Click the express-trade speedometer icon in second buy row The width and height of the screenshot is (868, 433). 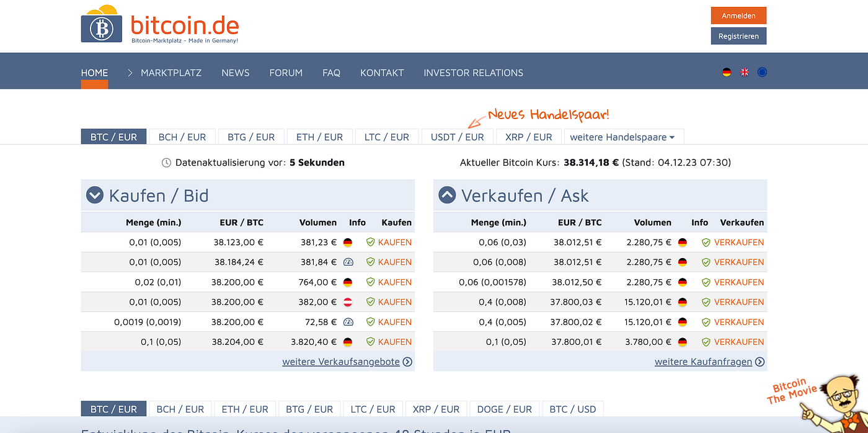click(348, 262)
